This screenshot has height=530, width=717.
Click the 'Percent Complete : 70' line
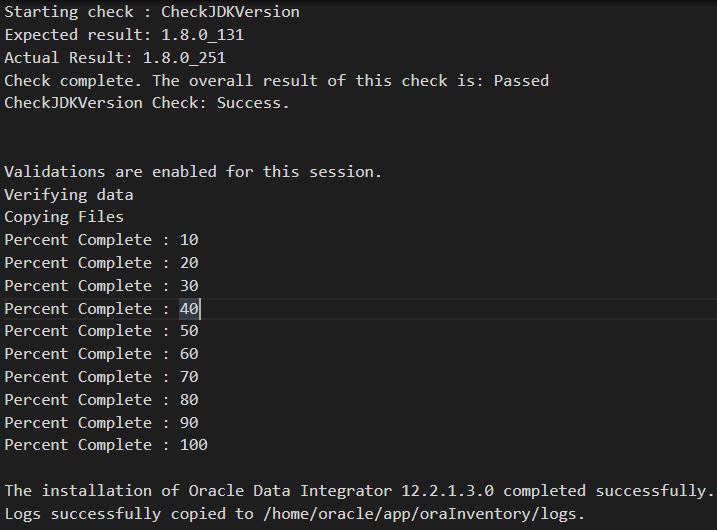101,377
